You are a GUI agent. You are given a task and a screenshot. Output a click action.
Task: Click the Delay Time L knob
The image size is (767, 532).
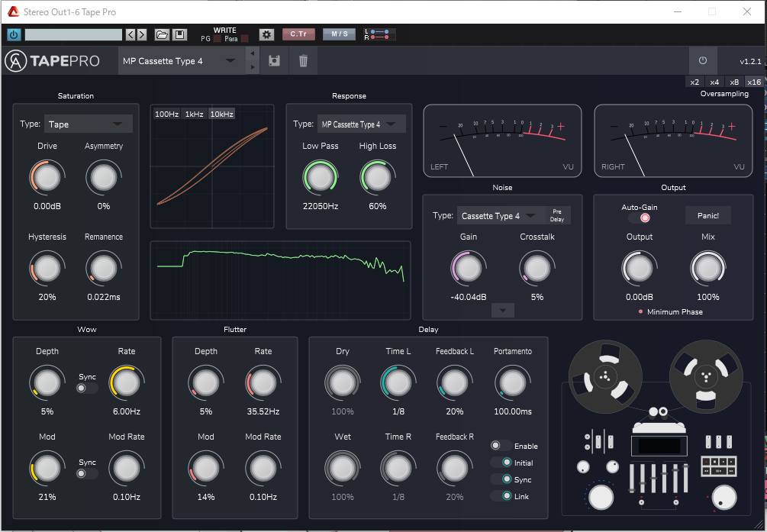(398, 382)
